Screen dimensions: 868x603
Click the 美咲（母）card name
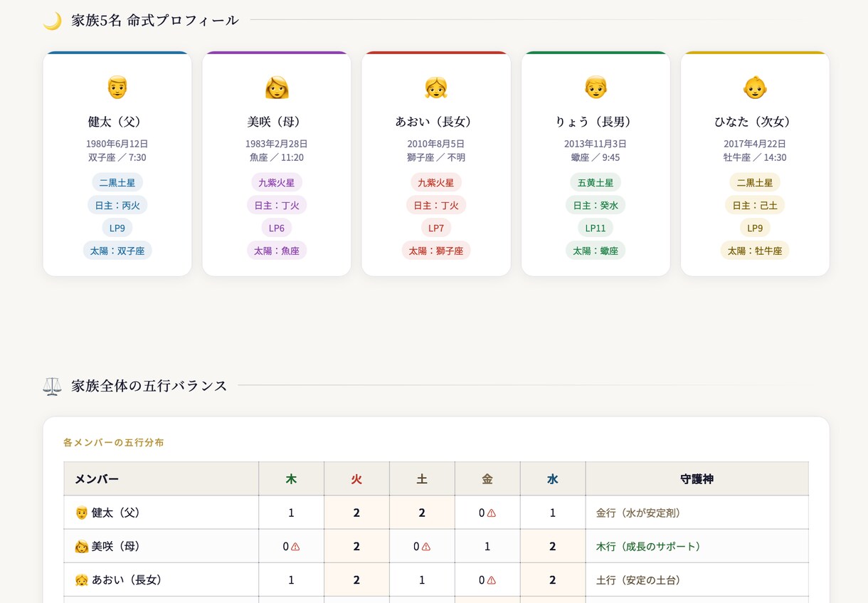coord(277,122)
